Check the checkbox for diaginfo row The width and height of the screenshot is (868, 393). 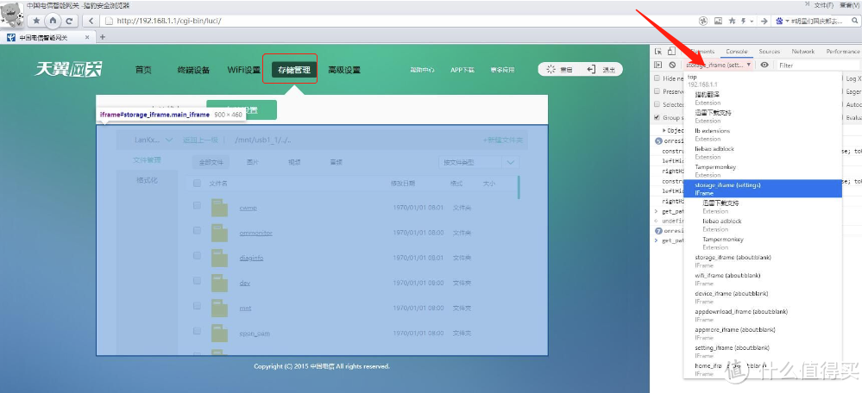coord(197,255)
